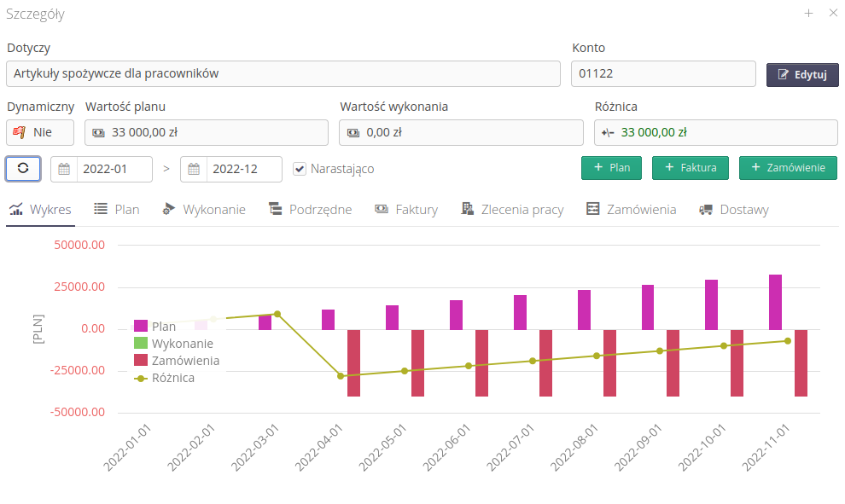This screenshot has width=845, height=504.
Task: Click the banknote icon in Wartość wykonania field
Action: tap(353, 132)
